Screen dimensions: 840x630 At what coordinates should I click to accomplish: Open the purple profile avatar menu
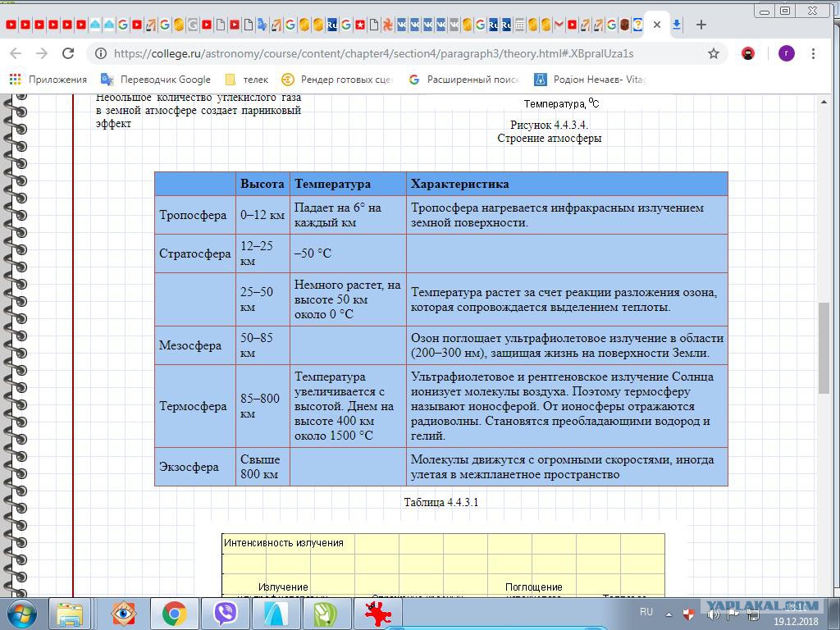(x=786, y=53)
